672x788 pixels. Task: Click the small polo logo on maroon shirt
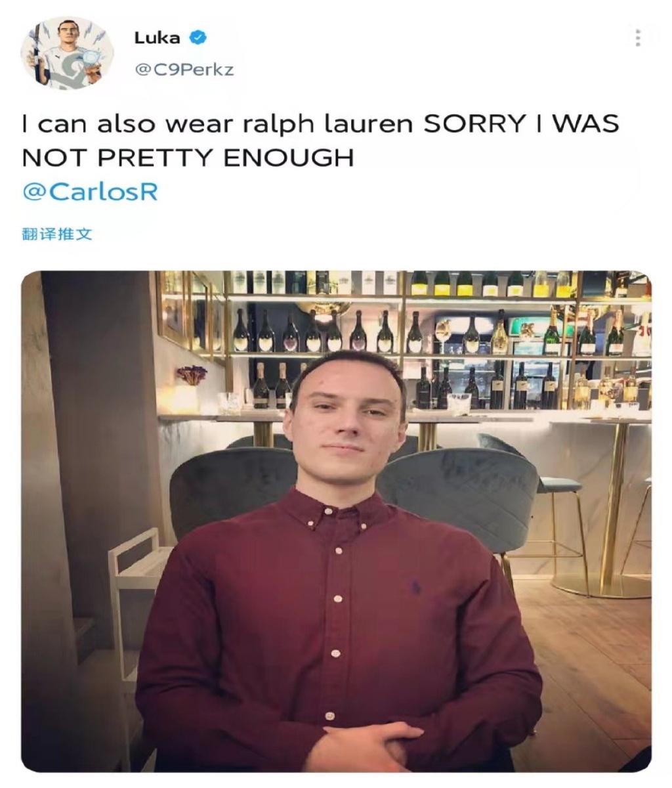[415, 586]
